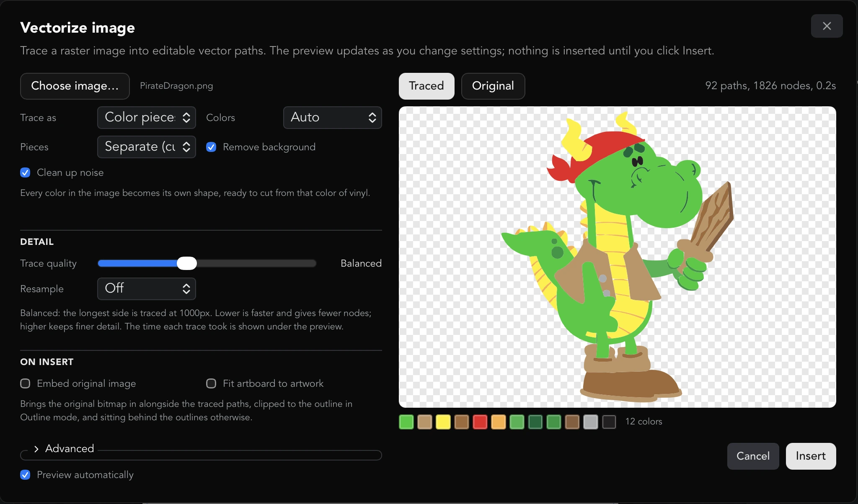Select the red color swatch

[x=480, y=422]
